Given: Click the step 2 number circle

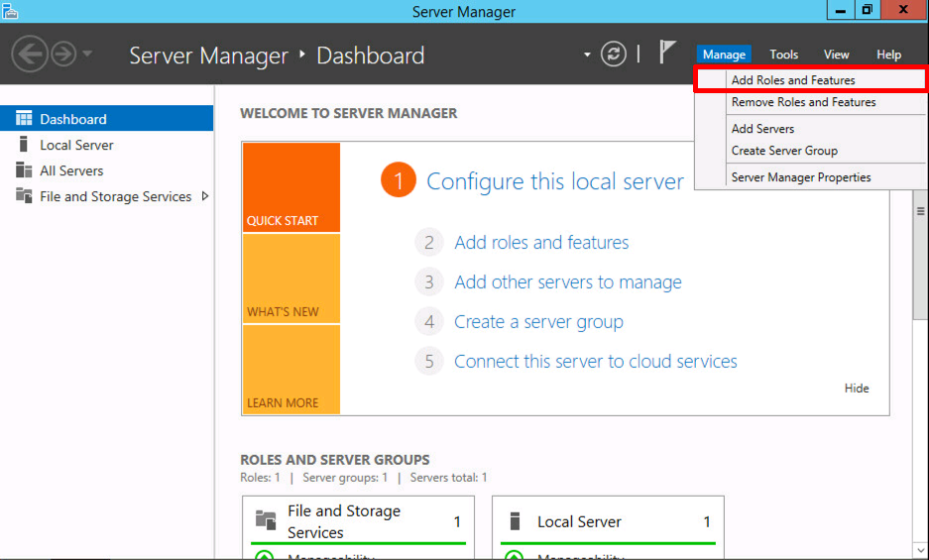Looking at the screenshot, I should coord(429,242).
